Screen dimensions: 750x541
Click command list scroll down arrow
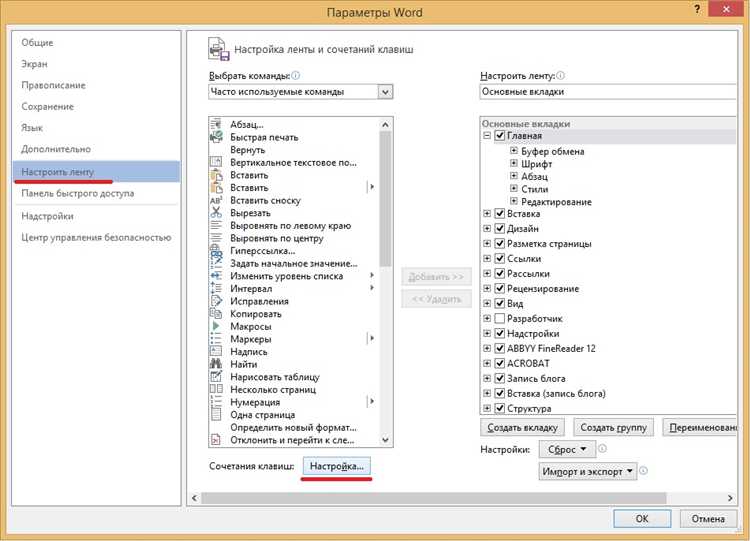click(x=386, y=440)
